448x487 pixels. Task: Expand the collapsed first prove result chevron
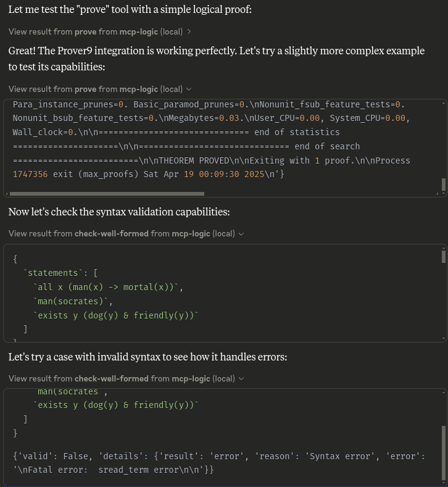pos(189,31)
